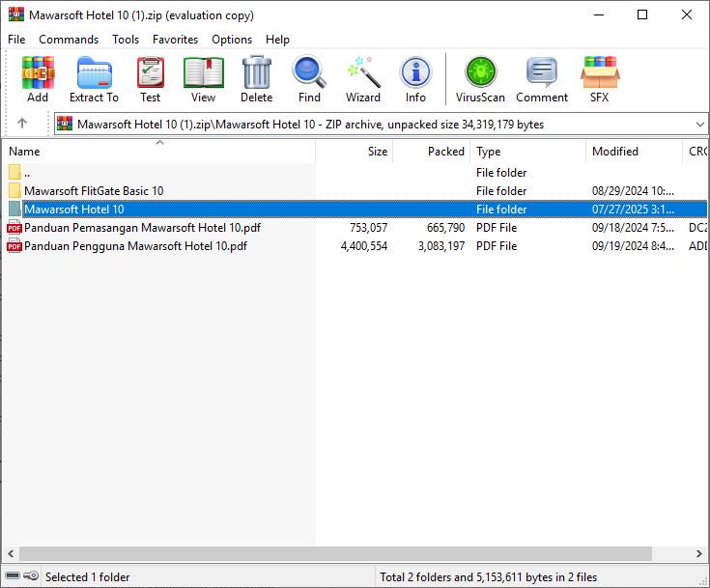Click the Add archive toolbar icon
The width and height of the screenshot is (710, 588).
pos(38,79)
